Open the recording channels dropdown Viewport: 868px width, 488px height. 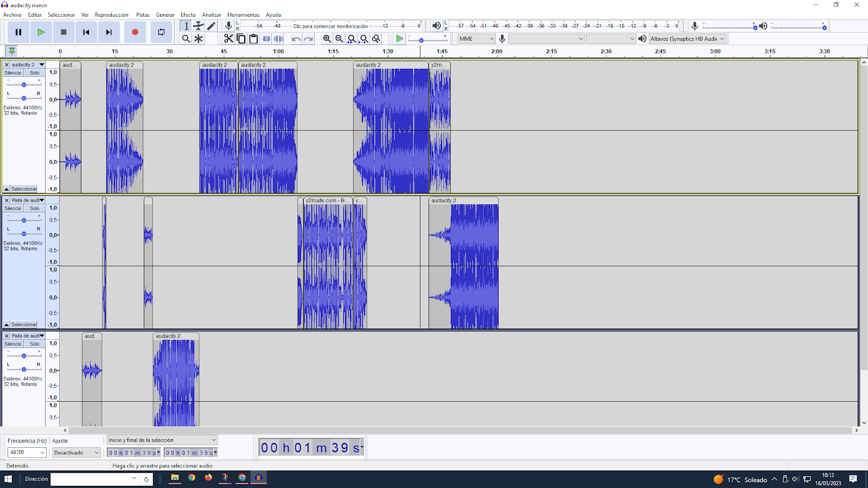[x=611, y=38]
